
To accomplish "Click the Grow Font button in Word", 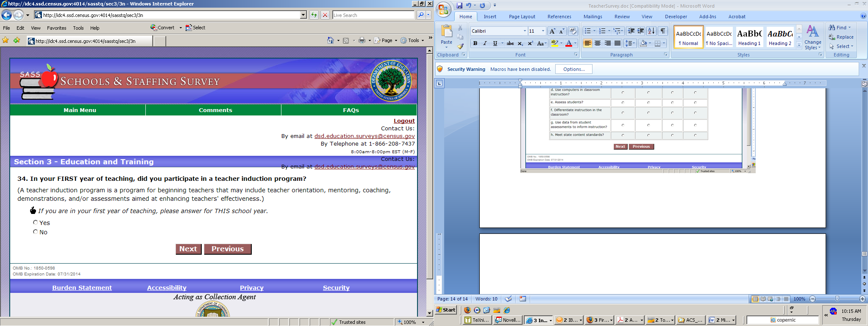I will (552, 31).
